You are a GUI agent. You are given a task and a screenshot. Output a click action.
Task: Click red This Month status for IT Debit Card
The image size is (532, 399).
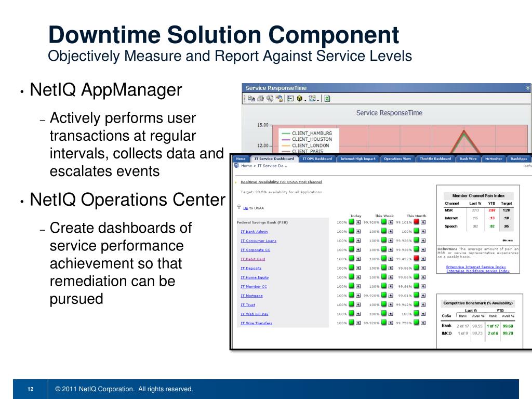pyautogui.click(x=416, y=258)
